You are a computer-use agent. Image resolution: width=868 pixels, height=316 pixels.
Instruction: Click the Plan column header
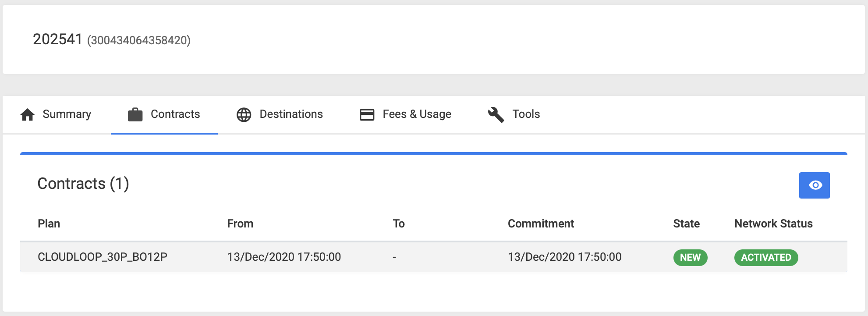pos(49,224)
